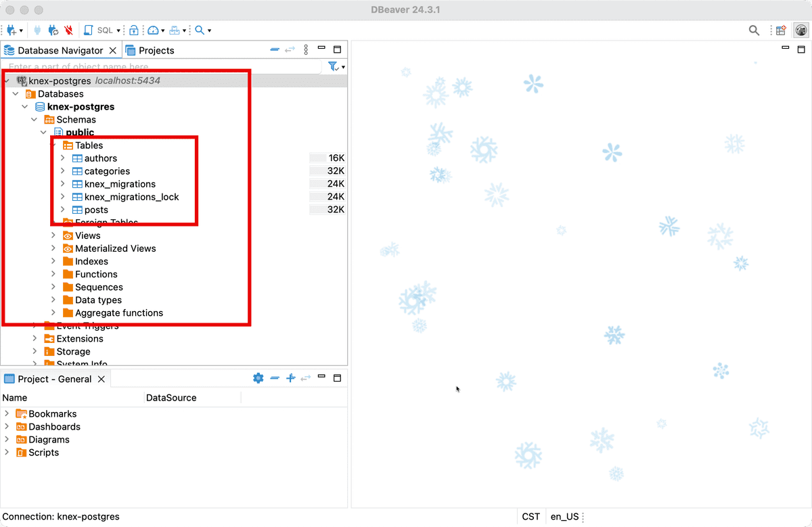Close the Database Navigator tab

pos(113,50)
